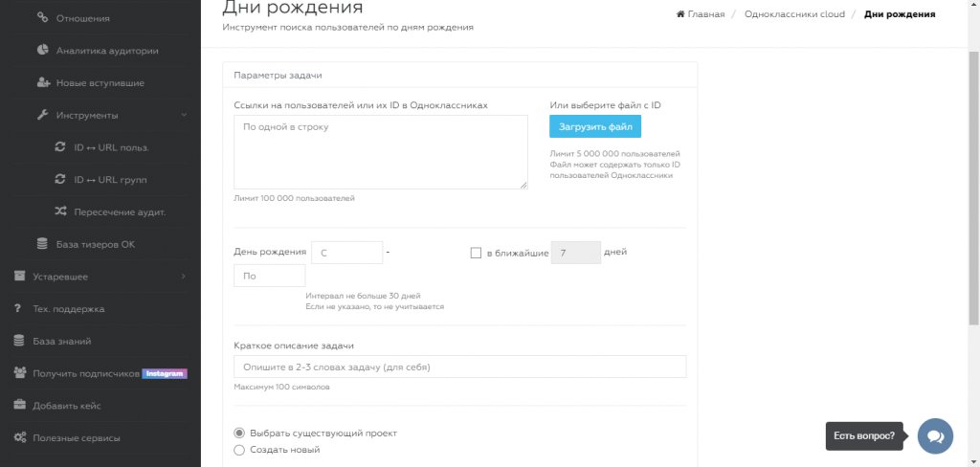Collapse the Инструменты submenu chevron
This screenshot has width=980, height=467.
pos(184,115)
